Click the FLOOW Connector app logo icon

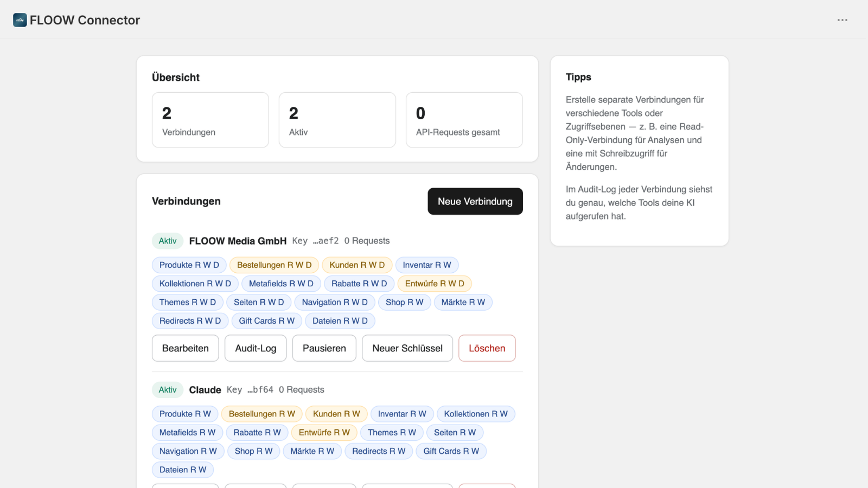[20, 20]
